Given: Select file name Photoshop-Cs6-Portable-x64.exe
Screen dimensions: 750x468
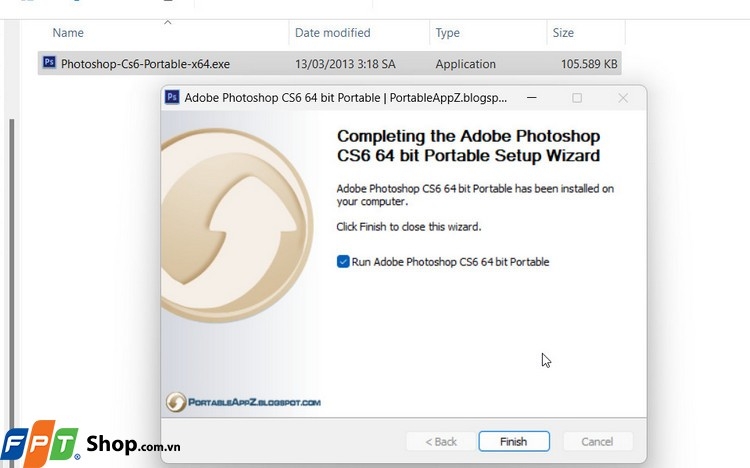Looking at the screenshot, I should click(145, 64).
